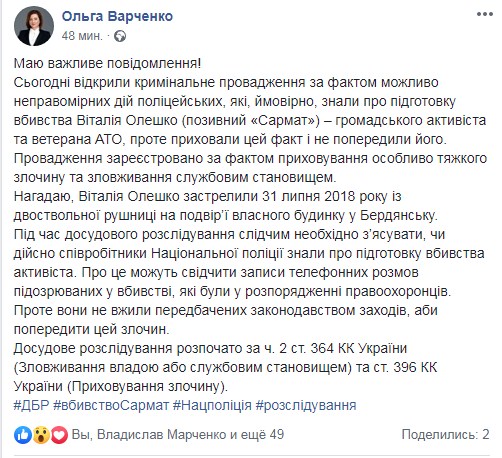This screenshot has width=502, height=458.
Task: Open the #вбивствоСармат hashtag
Action: coord(111,405)
